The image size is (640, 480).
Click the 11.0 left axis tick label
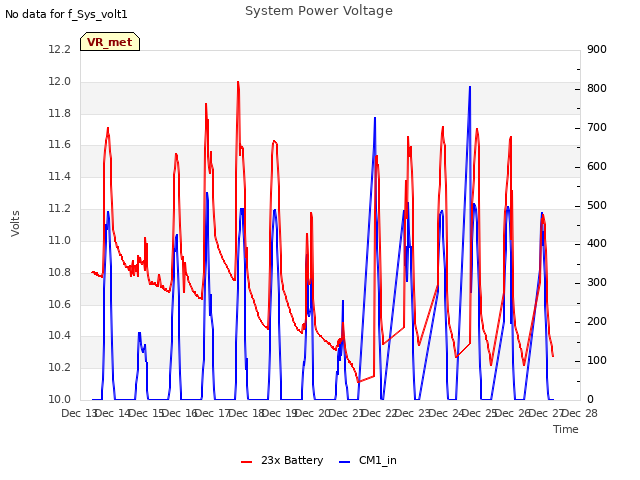coord(60,240)
